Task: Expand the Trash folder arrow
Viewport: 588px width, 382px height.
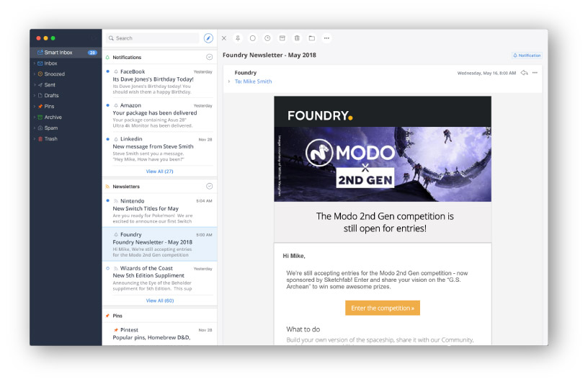Action: click(x=34, y=139)
